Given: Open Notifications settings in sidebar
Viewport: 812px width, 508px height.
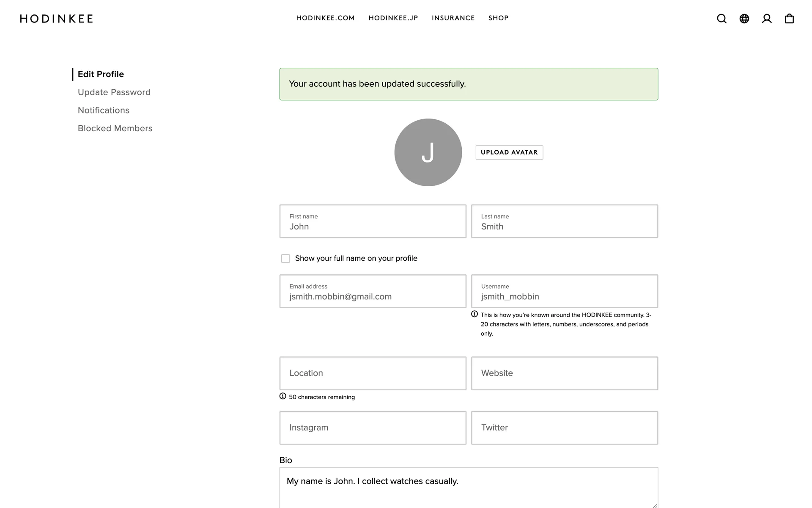Looking at the screenshot, I should pos(104,110).
